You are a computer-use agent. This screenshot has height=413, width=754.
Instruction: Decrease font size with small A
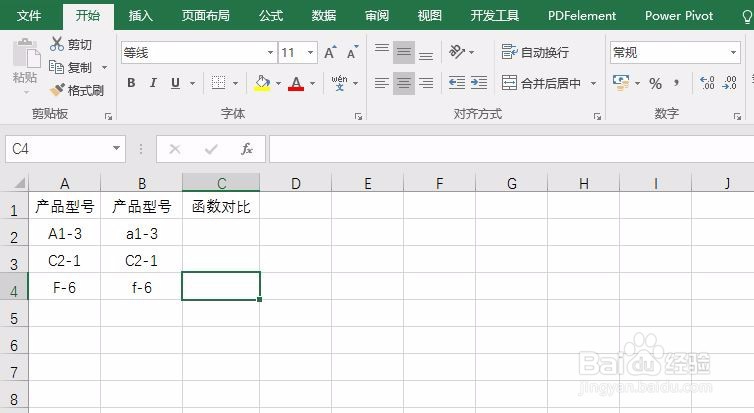[352, 52]
